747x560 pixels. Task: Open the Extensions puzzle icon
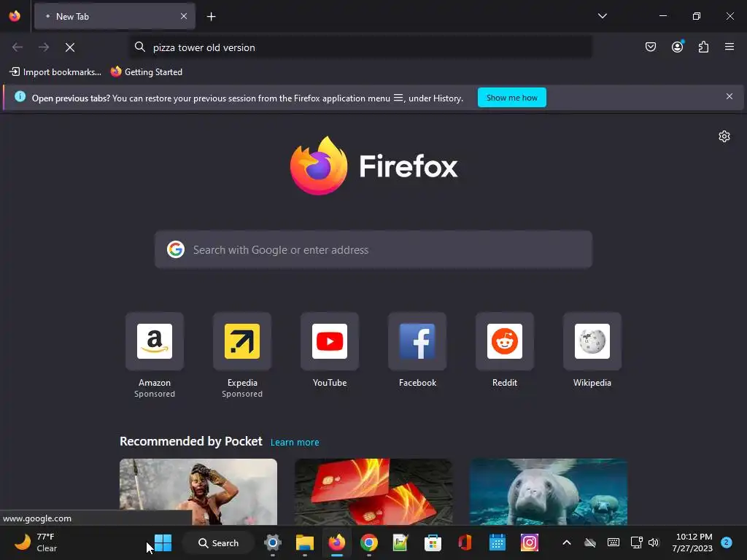703,47
